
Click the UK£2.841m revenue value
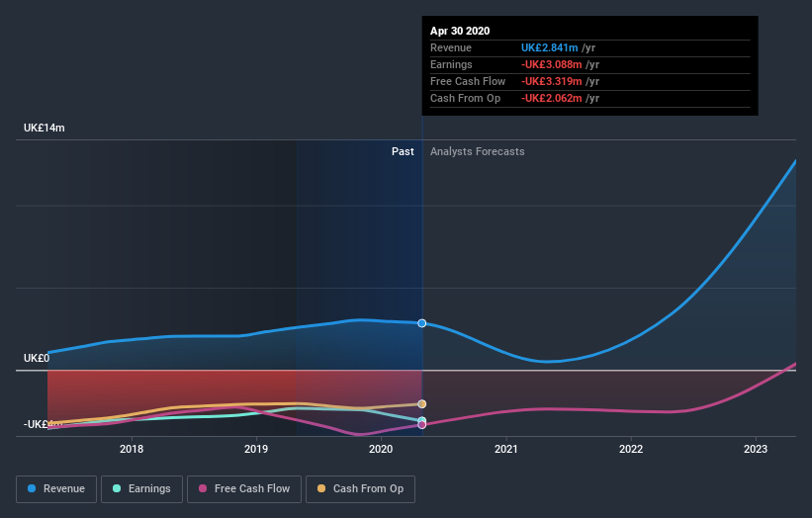pyautogui.click(x=550, y=47)
